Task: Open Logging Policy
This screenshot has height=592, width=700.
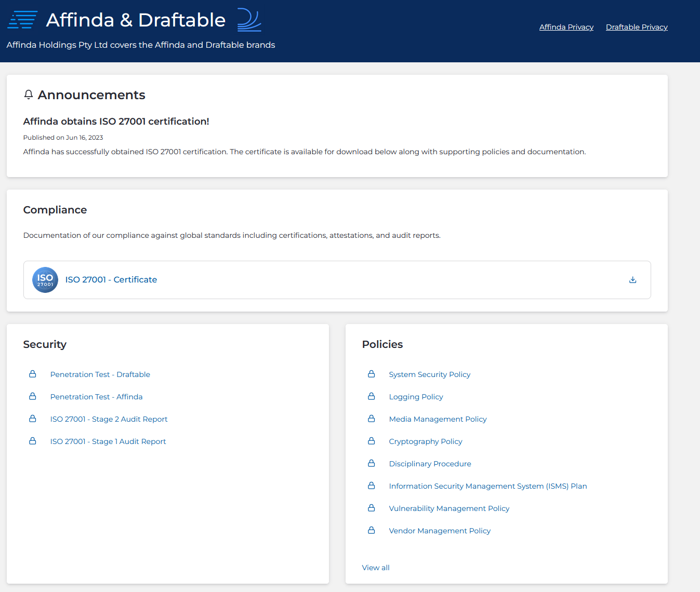Action: 416,397
